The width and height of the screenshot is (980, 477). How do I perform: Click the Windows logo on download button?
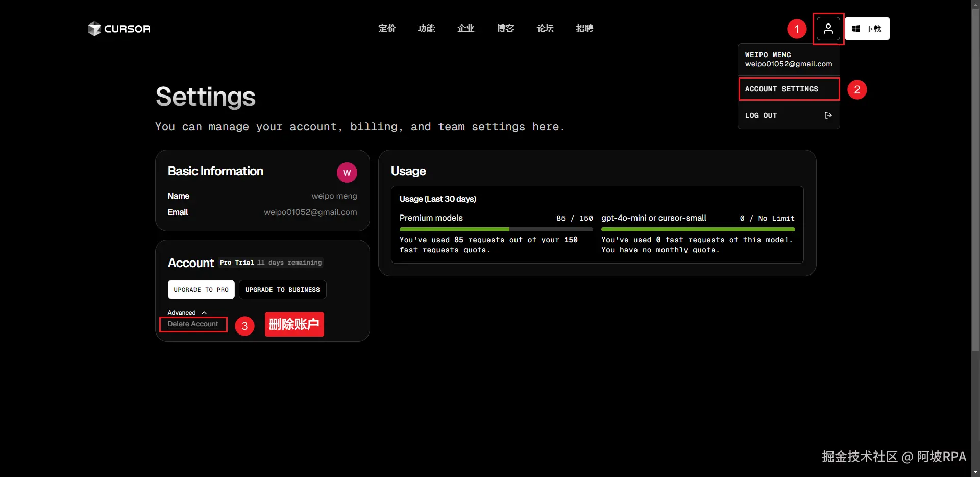click(856, 29)
